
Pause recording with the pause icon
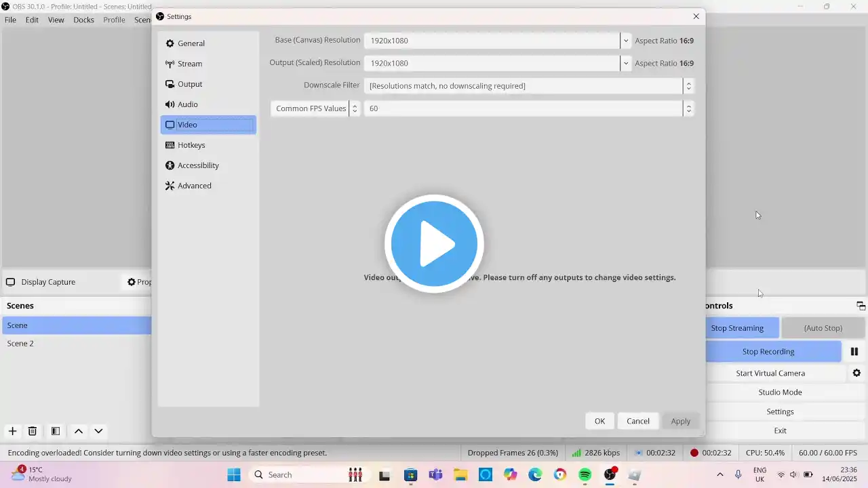[854, 351]
